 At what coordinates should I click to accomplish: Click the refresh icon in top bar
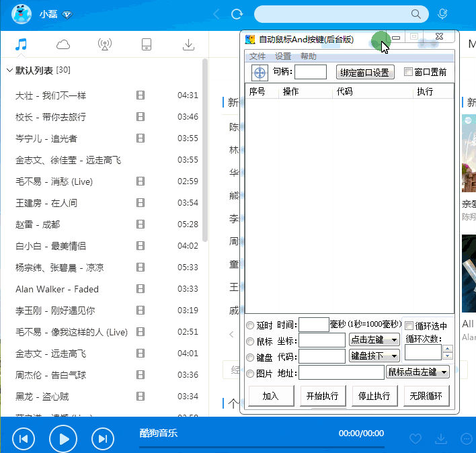(x=237, y=14)
